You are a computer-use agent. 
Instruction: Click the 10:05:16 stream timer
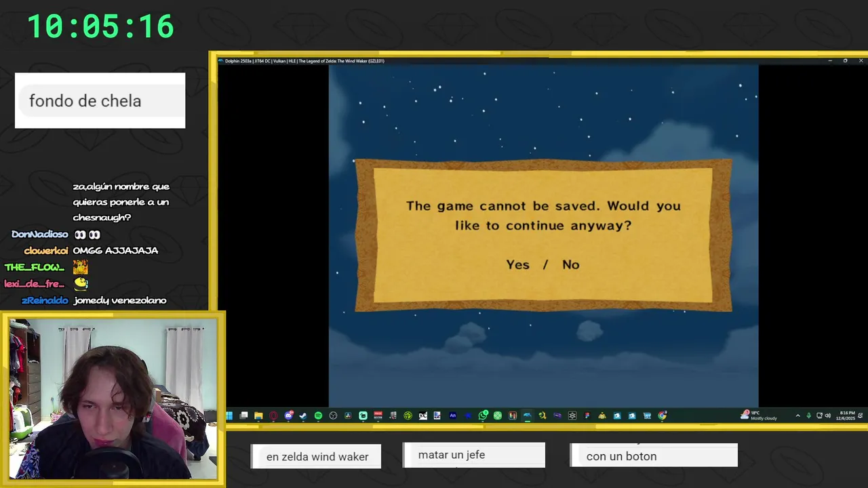click(100, 27)
